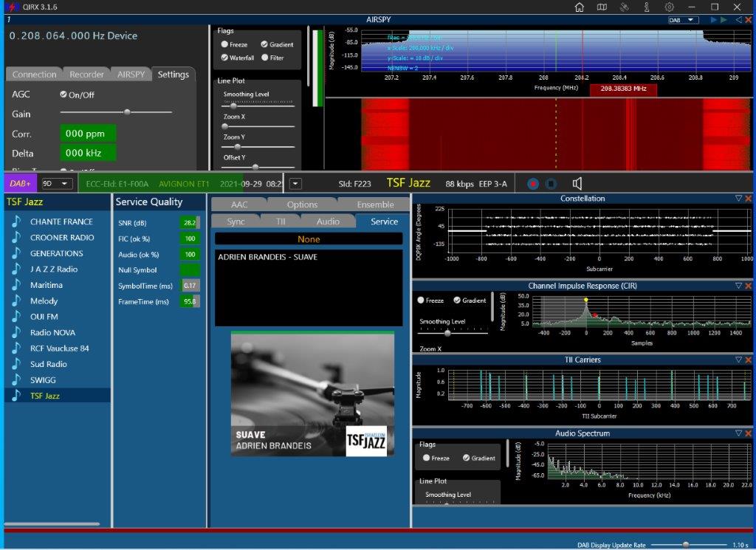
Task: Switch to the Recorder tab
Action: [x=86, y=75]
